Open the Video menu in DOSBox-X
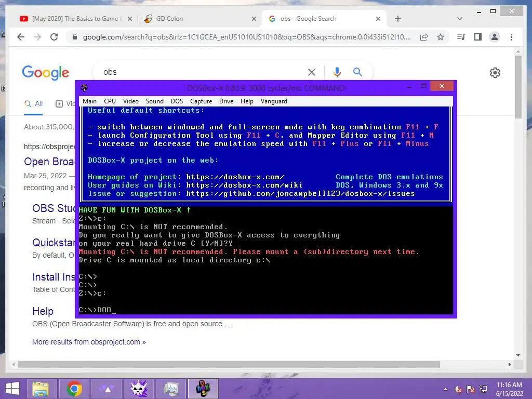This screenshot has width=532, height=399. 130,101
